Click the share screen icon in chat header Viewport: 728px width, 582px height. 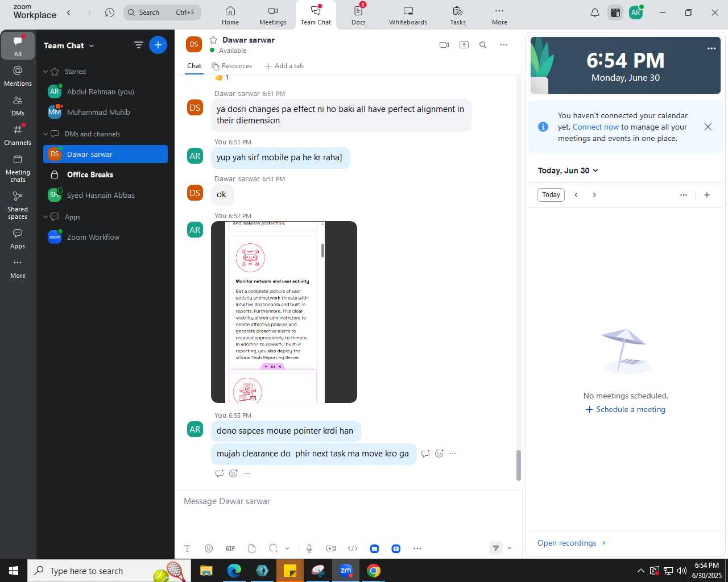click(x=464, y=45)
